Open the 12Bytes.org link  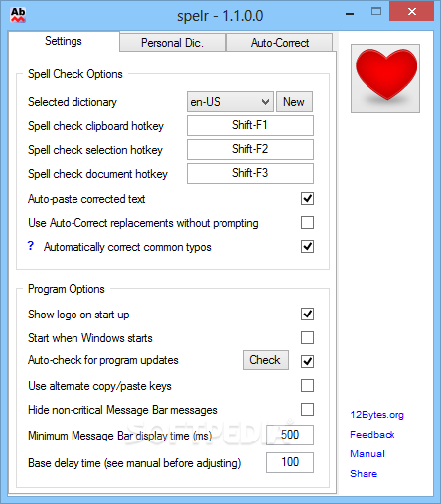[376, 415]
